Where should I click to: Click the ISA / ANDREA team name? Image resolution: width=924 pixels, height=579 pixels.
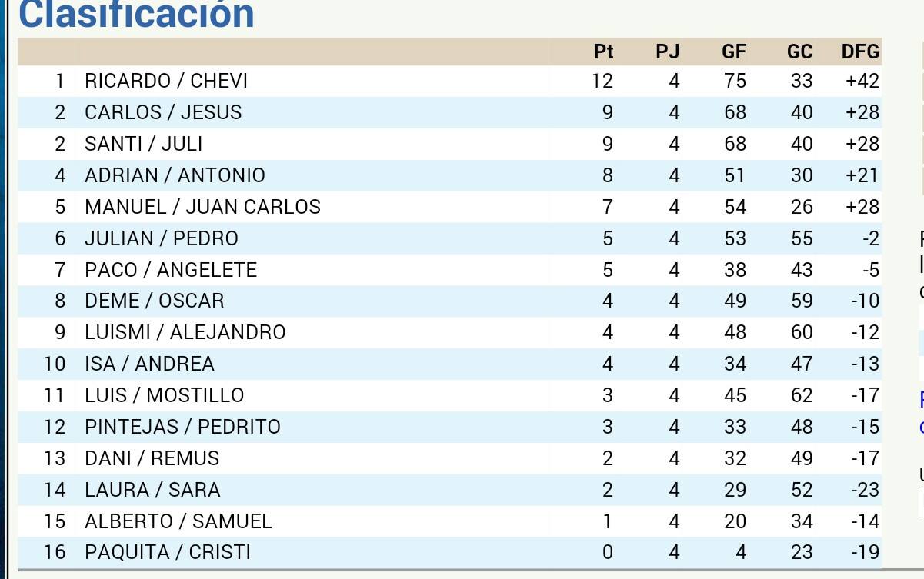click(149, 364)
